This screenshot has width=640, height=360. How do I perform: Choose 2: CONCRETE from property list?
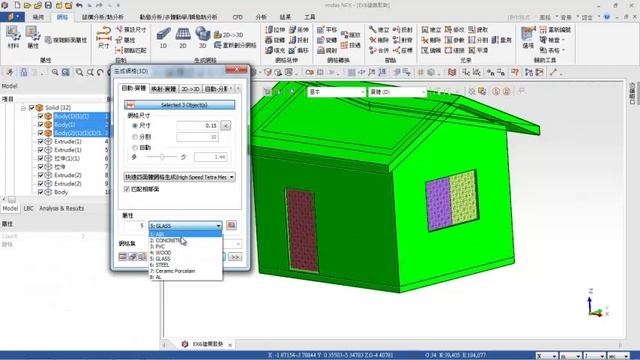click(x=186, y=240)
